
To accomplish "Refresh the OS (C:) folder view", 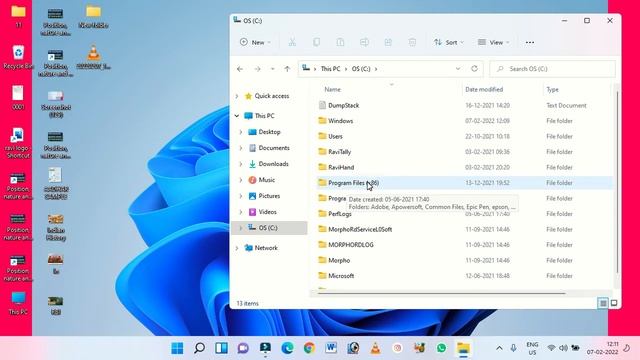I will [x=474, y=69].
